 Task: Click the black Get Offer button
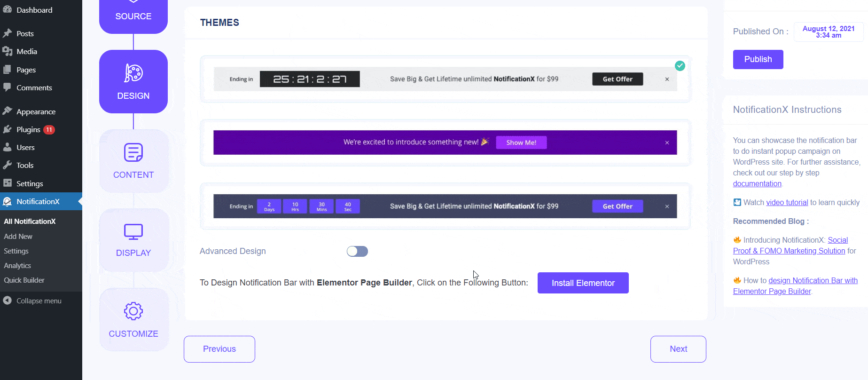(x=618, y=79)
